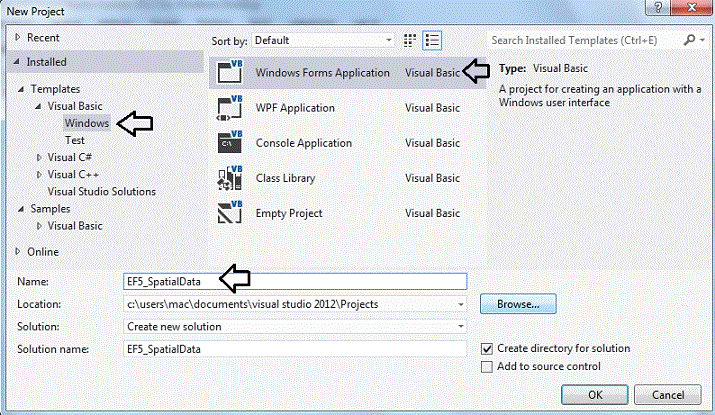Collapse Visual Basic under Templates
The height and width of the screenshot is (415, 715).
[38, 107]
